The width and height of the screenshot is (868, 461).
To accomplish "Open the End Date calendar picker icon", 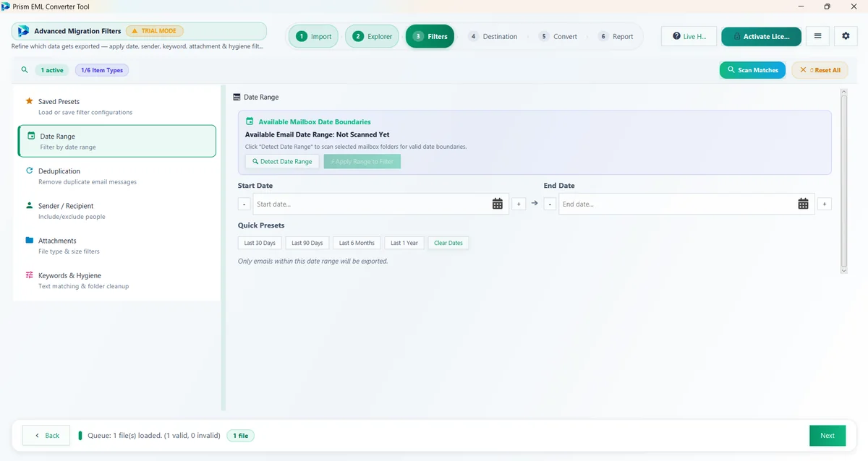I will click(803, 204).
